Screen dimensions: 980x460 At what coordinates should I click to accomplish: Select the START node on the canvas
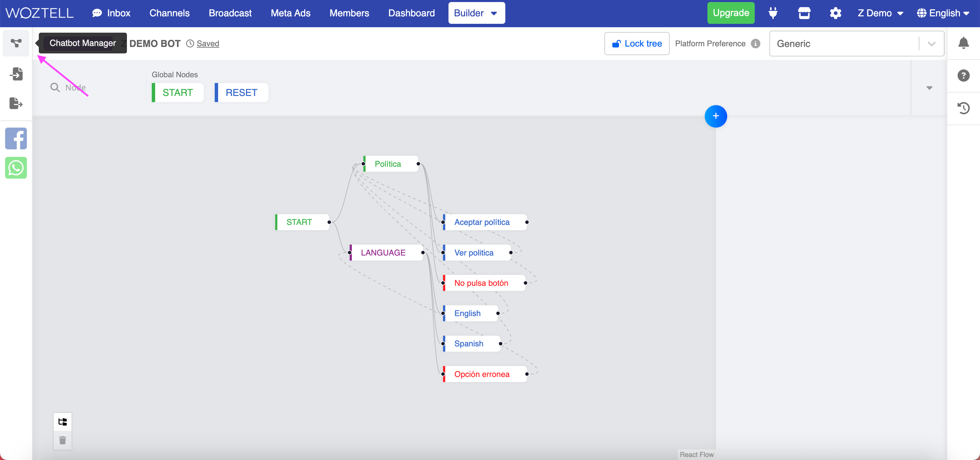point(302,222)
